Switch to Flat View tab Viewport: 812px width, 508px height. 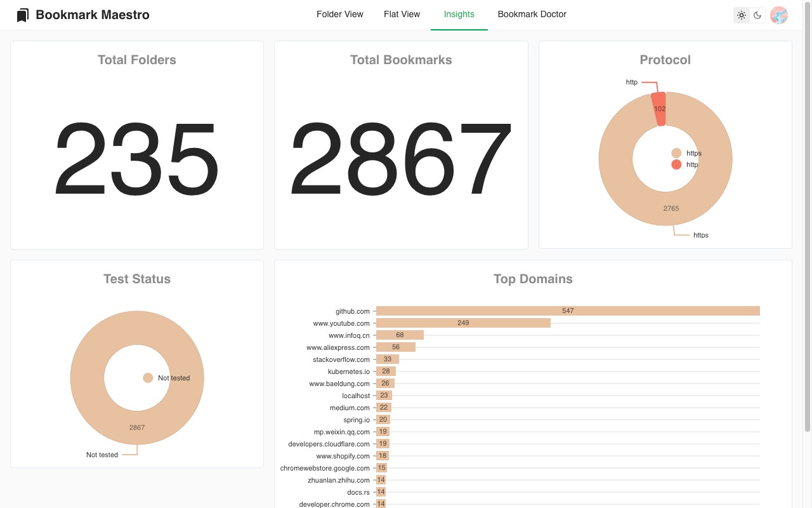click(x=402, y=15)
